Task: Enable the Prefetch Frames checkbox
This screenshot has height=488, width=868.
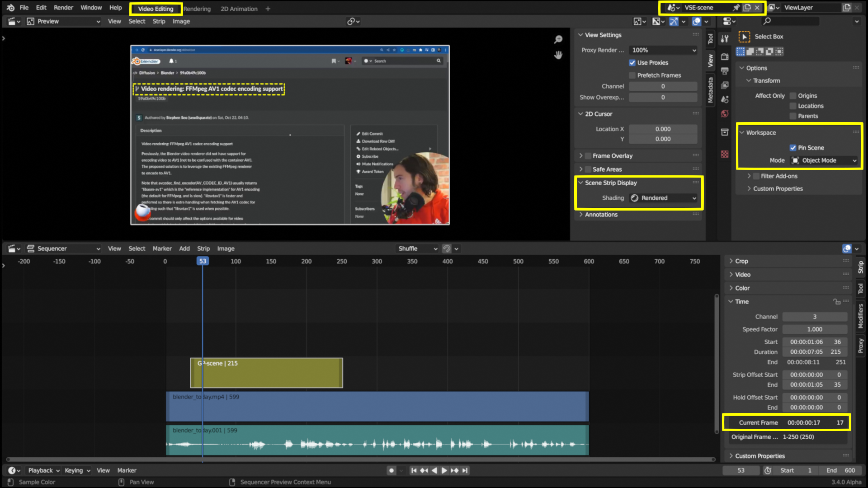Action: (632, 75)
